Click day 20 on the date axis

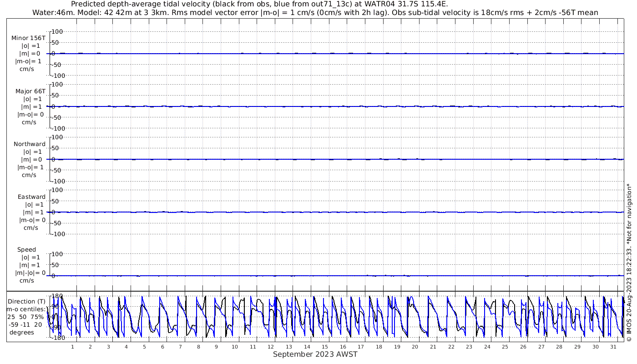(415, 347)
